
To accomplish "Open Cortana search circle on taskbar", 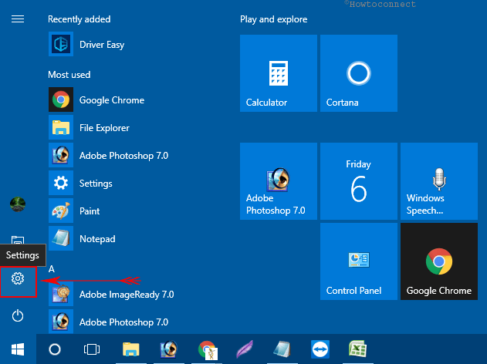I will (55, 349).
